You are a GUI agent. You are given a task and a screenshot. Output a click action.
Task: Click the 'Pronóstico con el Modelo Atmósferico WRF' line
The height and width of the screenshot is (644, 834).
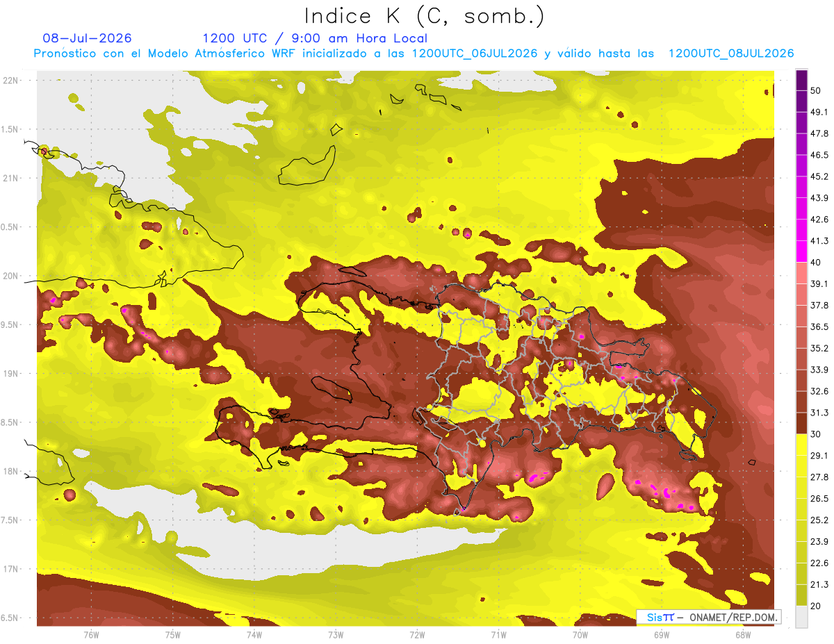coord(414,53)
